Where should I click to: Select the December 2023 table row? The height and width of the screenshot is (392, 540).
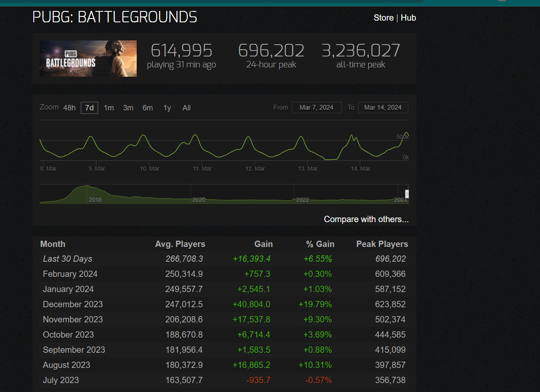tap(224, 304)
